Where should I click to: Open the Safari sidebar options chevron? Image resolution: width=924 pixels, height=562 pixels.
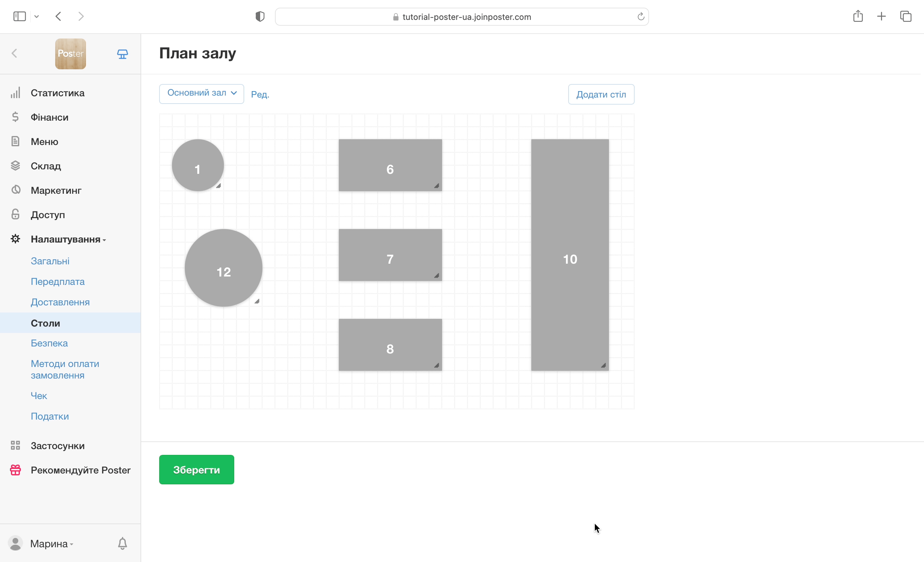36,16
